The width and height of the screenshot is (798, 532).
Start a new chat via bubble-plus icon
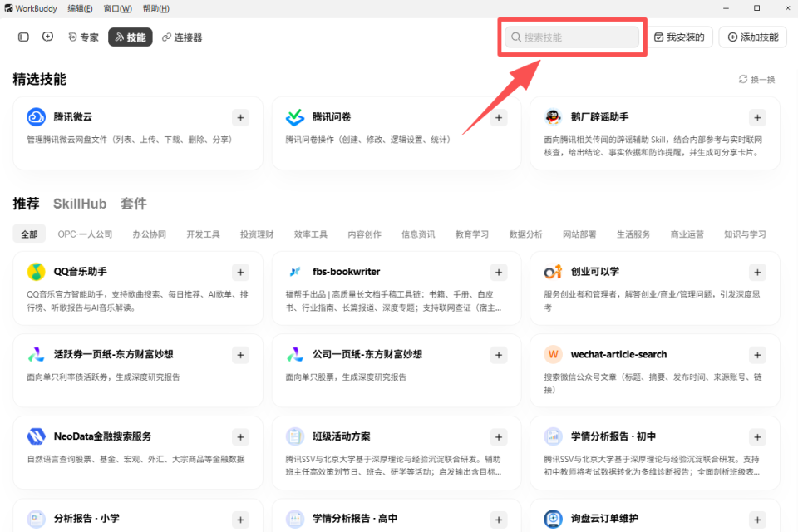point(48,37)
